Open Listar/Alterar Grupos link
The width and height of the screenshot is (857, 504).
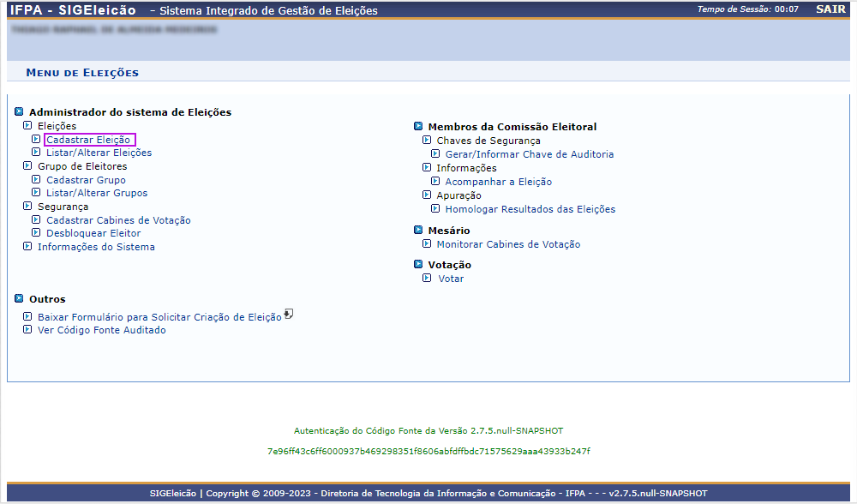(x=97, y=193)
